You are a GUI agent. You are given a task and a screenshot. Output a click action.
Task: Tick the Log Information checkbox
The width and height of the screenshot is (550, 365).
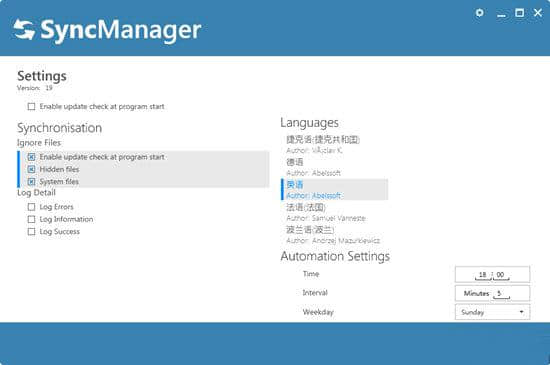pos(32,219)
